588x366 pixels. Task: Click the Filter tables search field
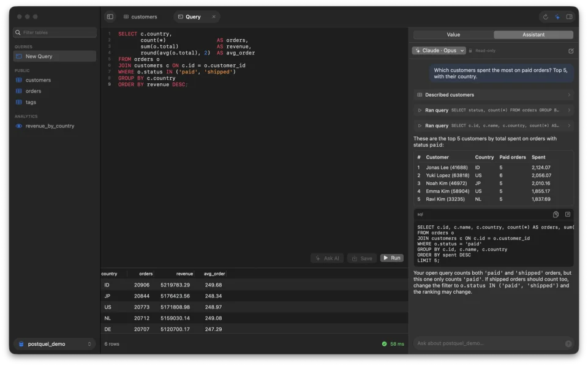(55, 32)
